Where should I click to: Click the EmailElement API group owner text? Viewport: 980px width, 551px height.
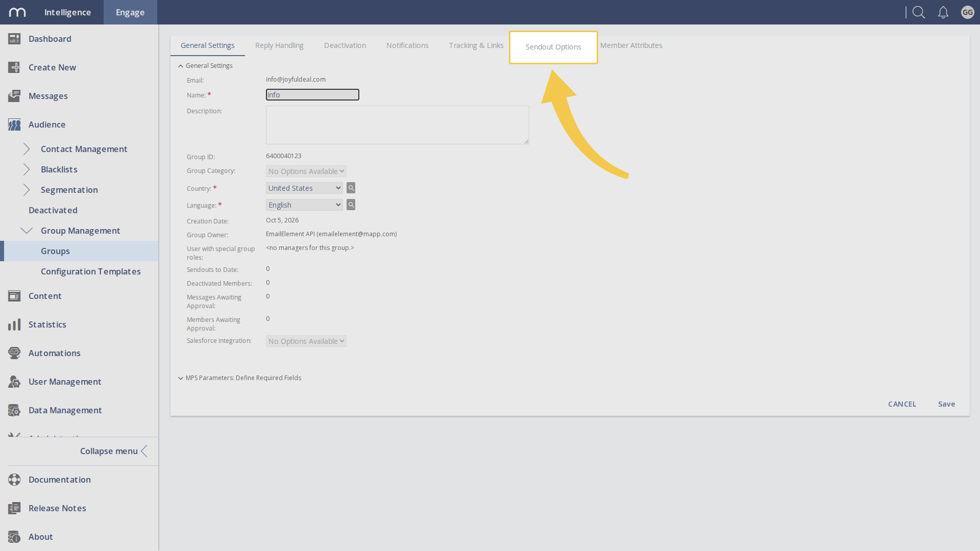(x=331, y=234)
